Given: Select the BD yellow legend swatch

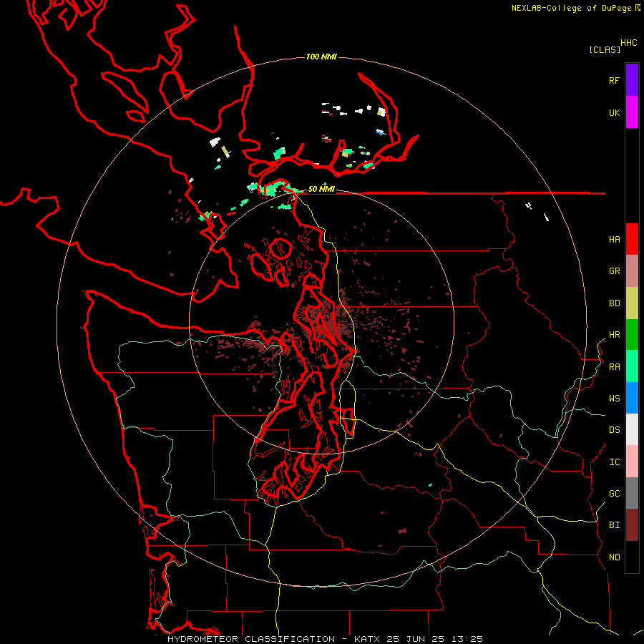Looking at the screenshot, I should coord(632,303).
